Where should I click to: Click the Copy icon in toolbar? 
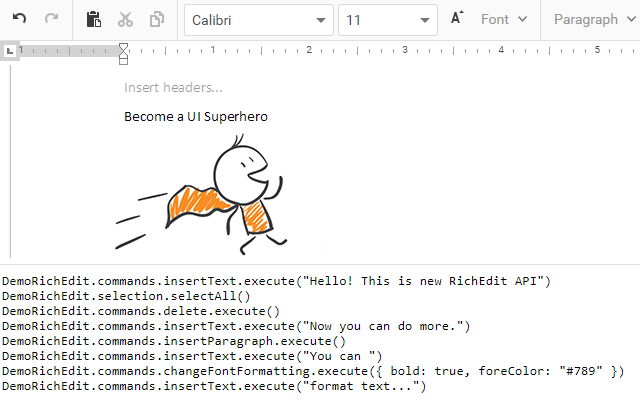pyautogui.click(x=157, y=19)
